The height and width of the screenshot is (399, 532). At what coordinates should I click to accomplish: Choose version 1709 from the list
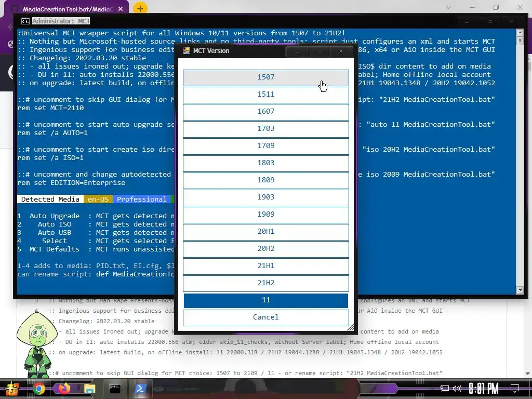point(265,146)
